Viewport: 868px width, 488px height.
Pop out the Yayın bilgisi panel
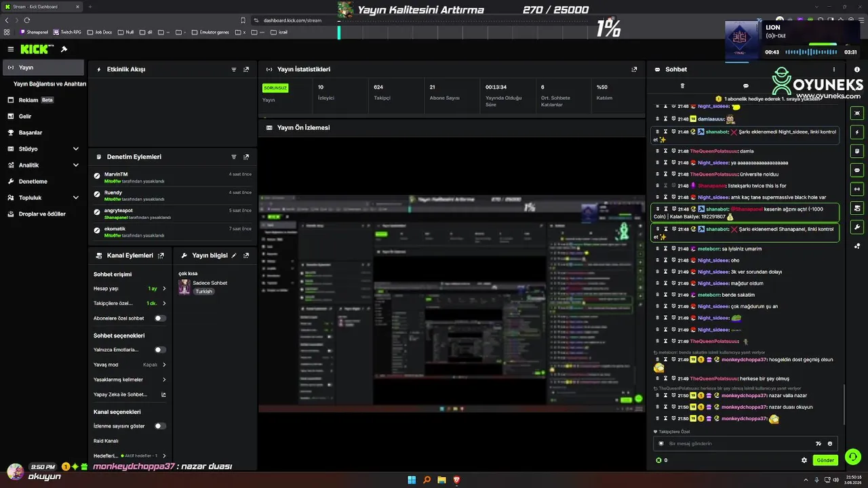(246, 256)
